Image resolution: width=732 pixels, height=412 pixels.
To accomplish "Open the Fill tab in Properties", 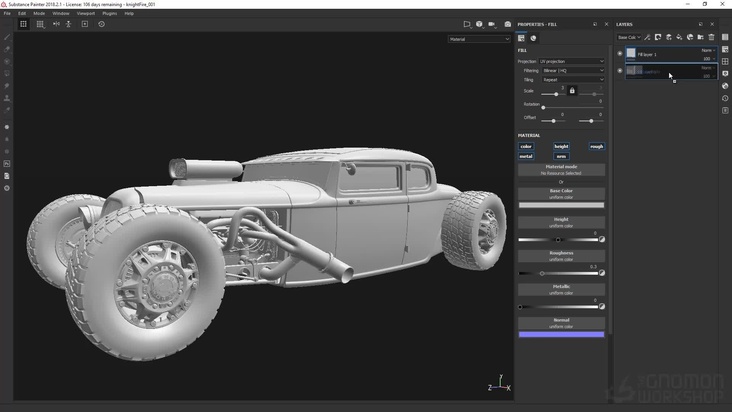I will coord(521,38).
